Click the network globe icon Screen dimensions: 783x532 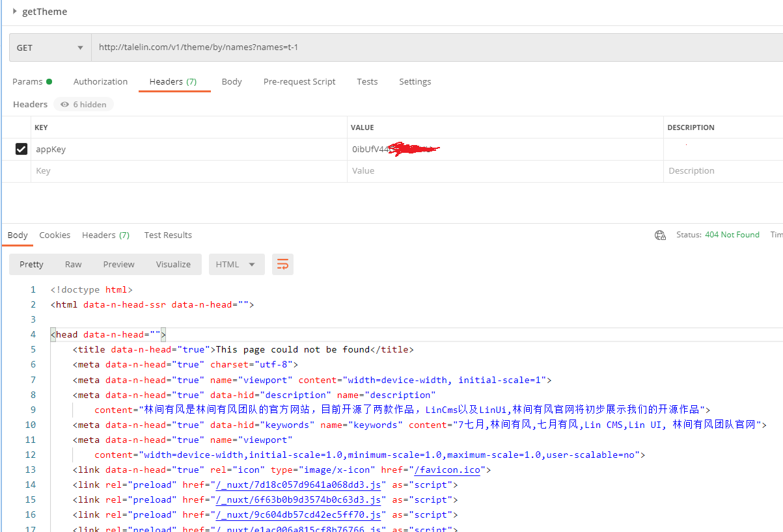point(660,235)
